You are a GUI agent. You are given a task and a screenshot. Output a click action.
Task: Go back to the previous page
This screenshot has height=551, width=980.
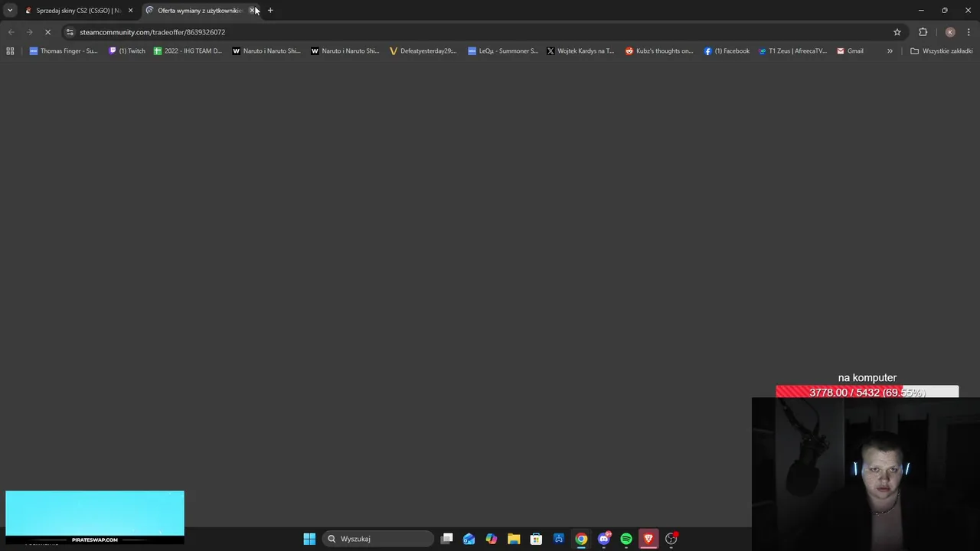11,32
